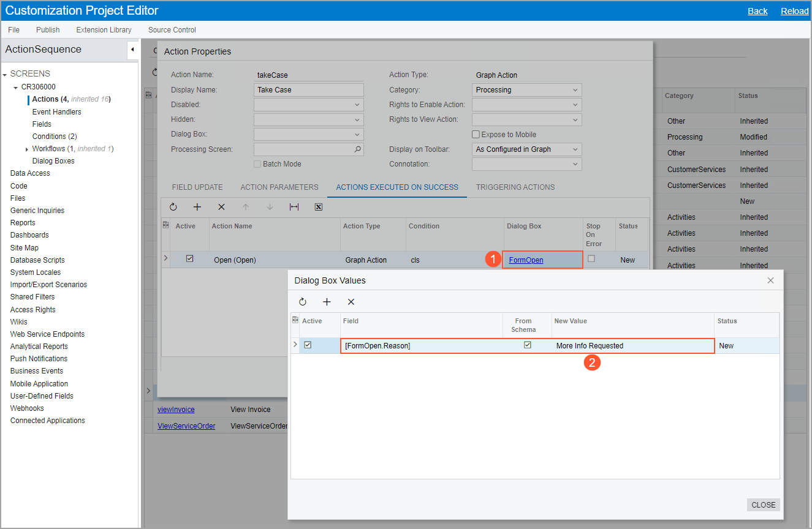Open the Publish menu

48,30
